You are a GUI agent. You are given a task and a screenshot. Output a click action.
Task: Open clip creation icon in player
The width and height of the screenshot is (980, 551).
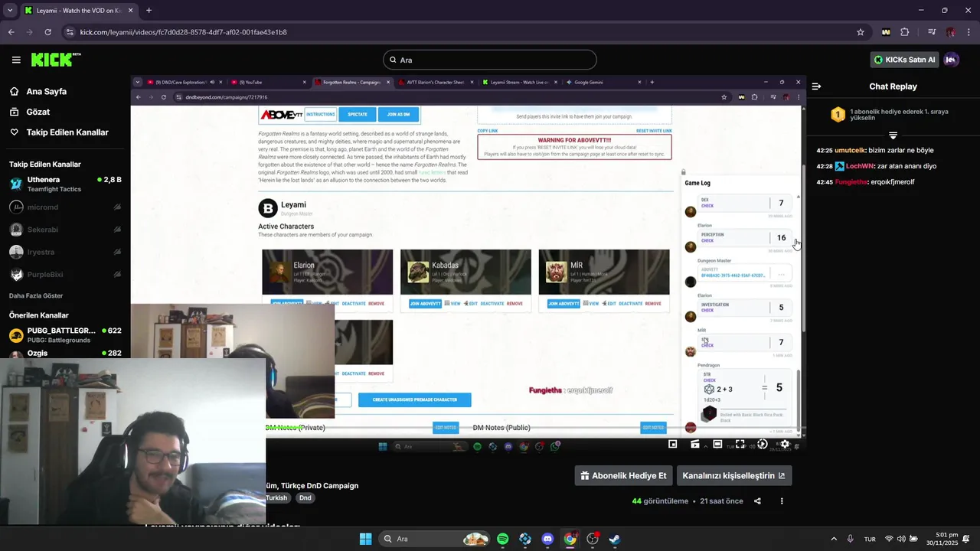pyautogui.click(x=695, y=444)
